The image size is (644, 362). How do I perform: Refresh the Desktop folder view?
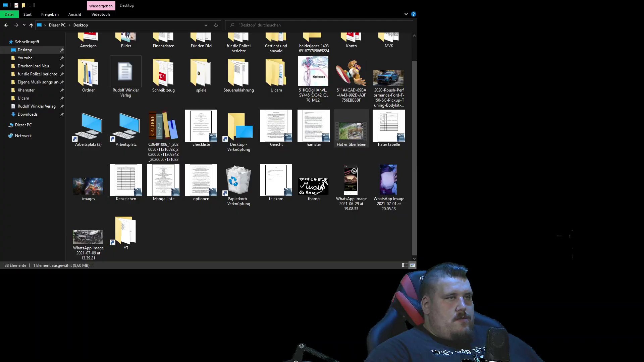tap(216, 25)
